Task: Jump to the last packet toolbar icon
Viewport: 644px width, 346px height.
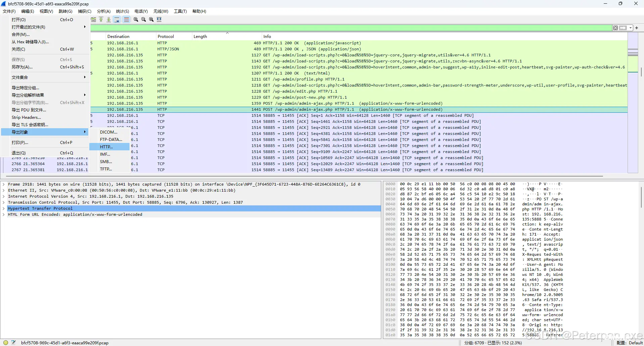Action: (109, 19)
